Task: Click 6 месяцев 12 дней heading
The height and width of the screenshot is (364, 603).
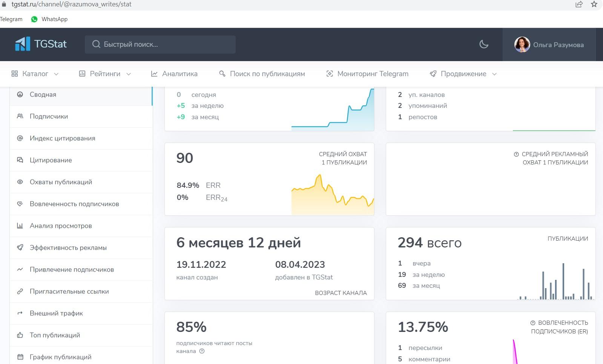Action: pyautogui.click(x=238, y=243)
